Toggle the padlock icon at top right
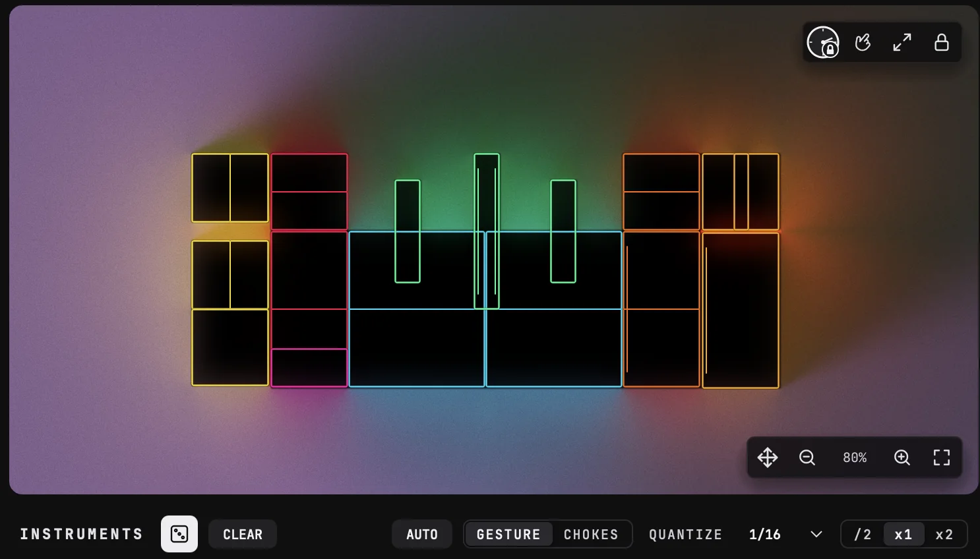The image size is (980, 559). (x=942, y=43)
